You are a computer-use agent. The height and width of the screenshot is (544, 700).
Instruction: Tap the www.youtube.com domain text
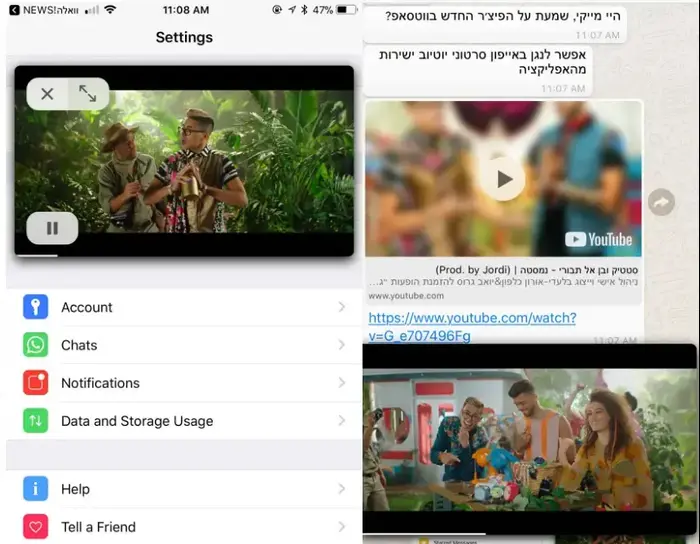tap(406, 296)
